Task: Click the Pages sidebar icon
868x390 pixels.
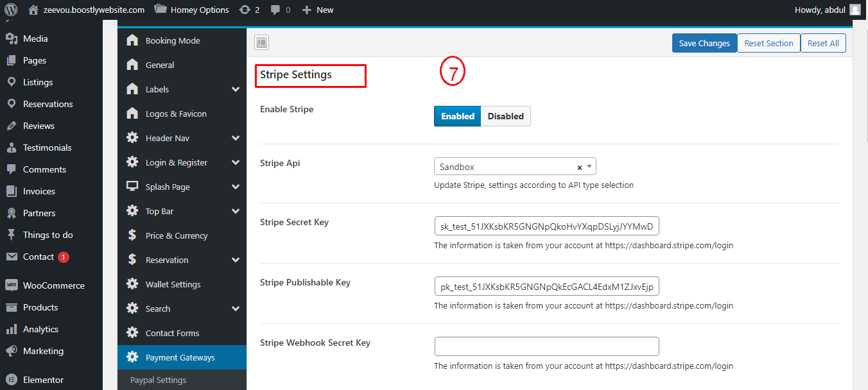Action: point(12,60)
